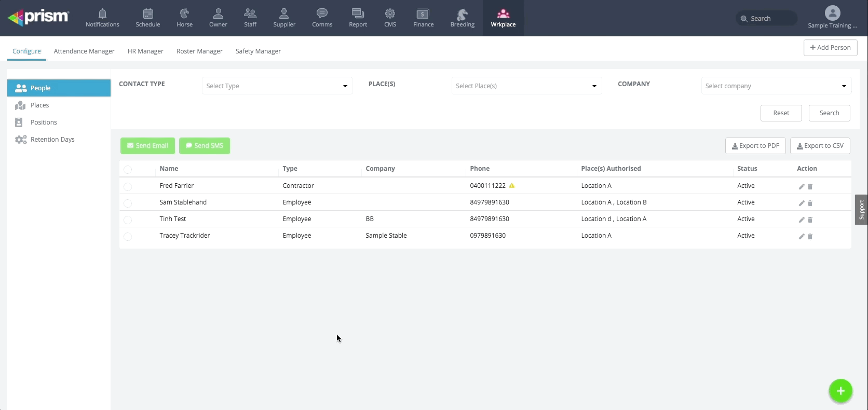Click the green floating plus button
The width and height of the screenshot is (868, 410).
point(840,391)
